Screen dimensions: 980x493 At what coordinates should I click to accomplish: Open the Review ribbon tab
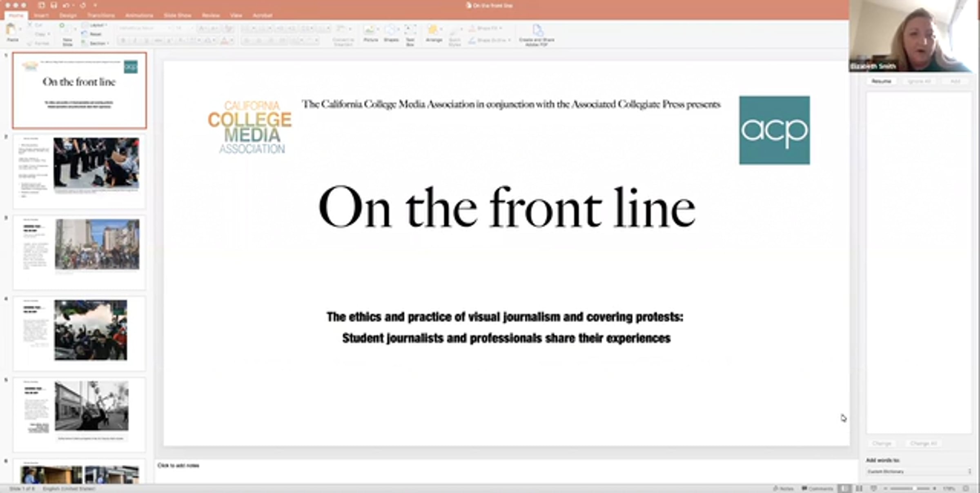pyautogui.click(x=211, y=16)
